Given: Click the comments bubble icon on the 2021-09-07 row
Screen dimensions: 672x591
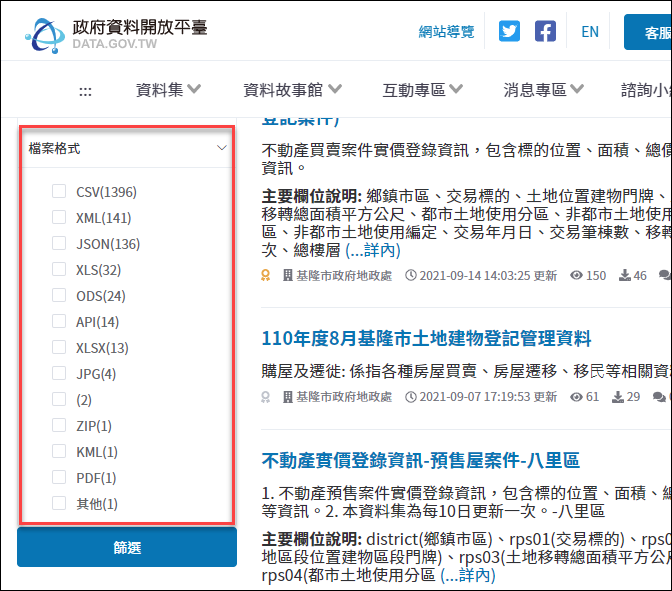Looking at the screenshot, I should 659,397.
